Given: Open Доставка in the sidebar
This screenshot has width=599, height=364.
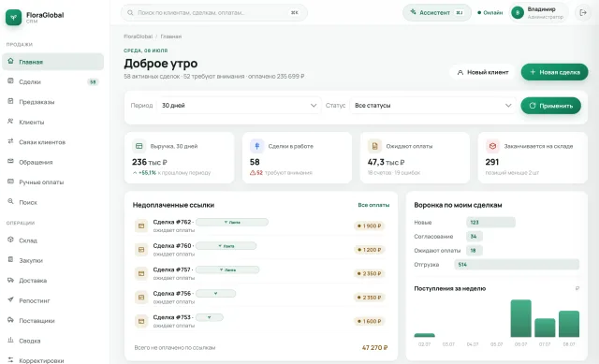Looking at the screenshot, I should click(52, 281).
